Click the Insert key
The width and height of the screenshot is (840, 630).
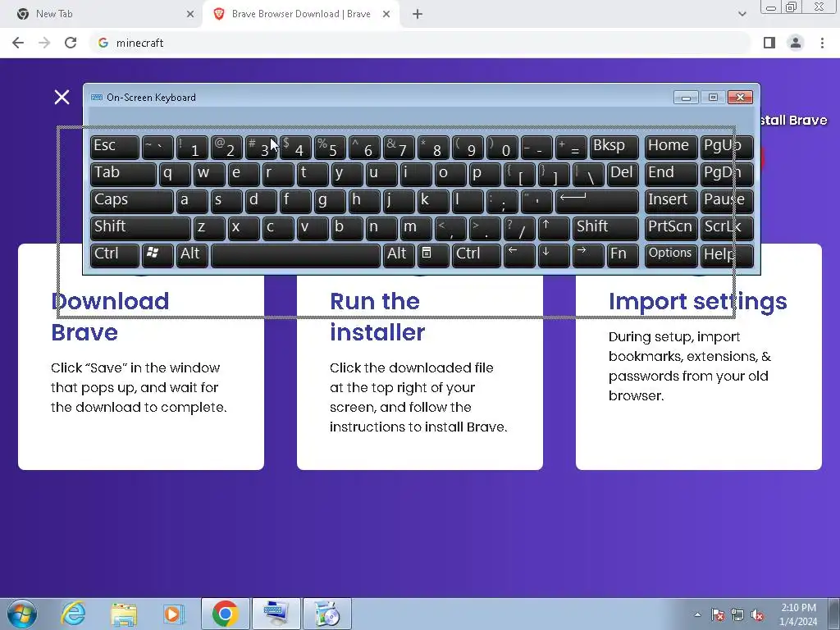pyautogui.click(x=671, y=200)
